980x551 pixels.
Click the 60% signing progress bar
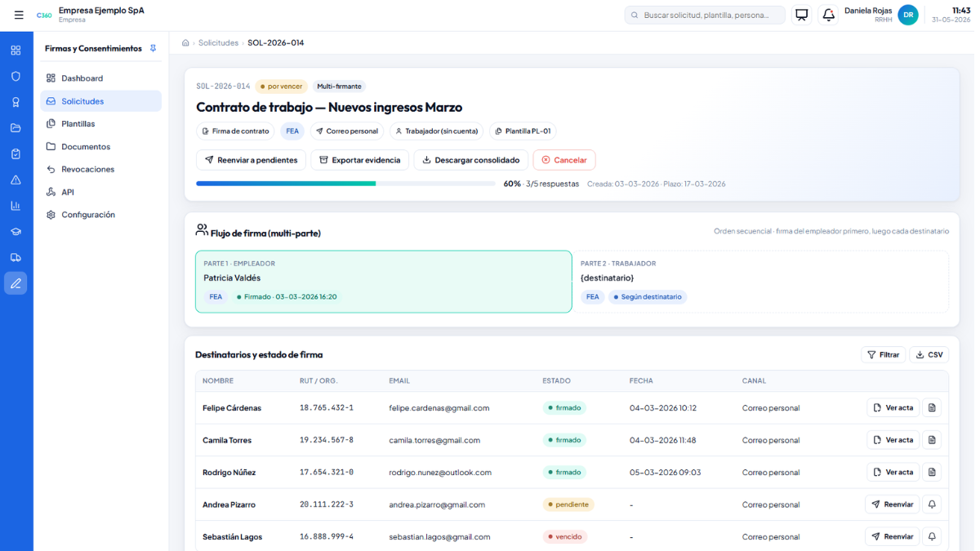pos(345,184)
